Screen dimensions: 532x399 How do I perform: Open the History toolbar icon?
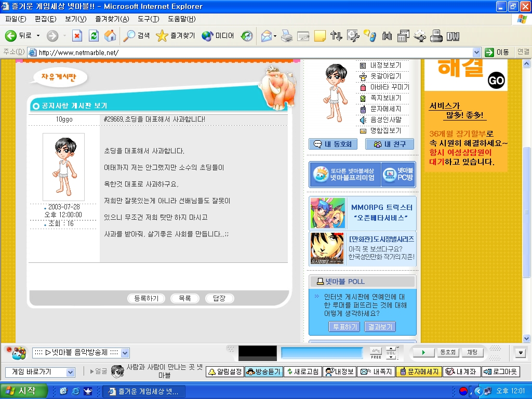tap(246, 36)
